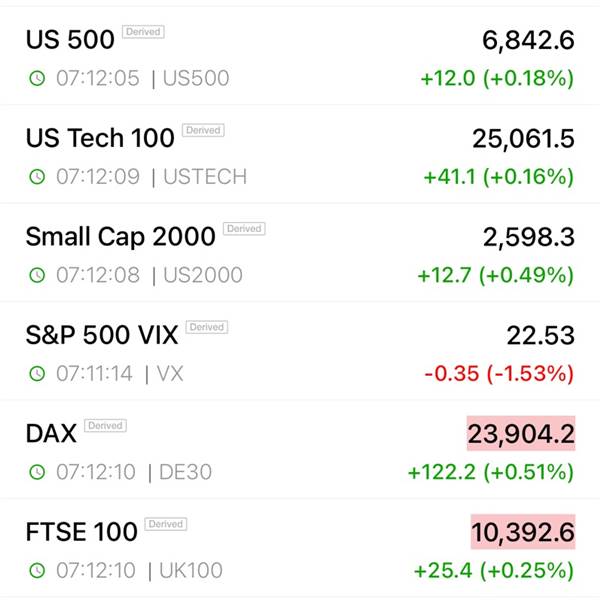This screenshot has width=600, height=600.
Task: Click the highlighted DAX price 23,904.2
Action: point(521,434)
